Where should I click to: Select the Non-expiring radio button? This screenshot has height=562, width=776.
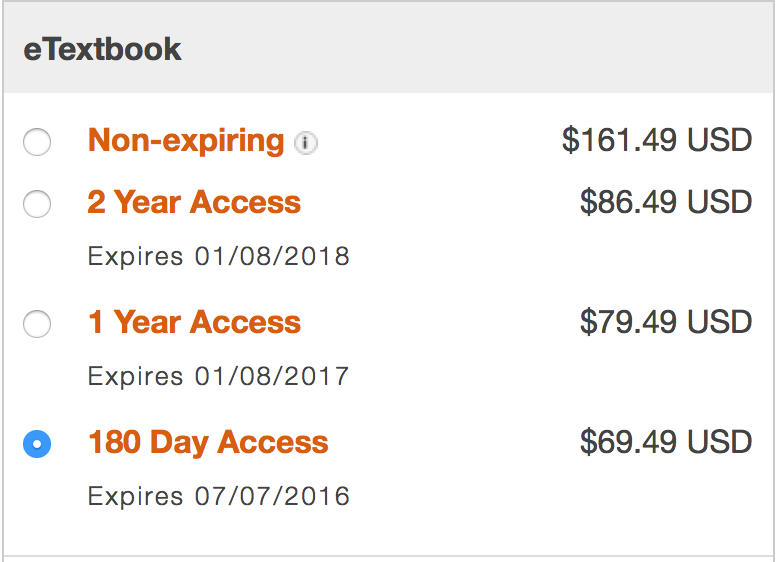[x=37, y=142]
